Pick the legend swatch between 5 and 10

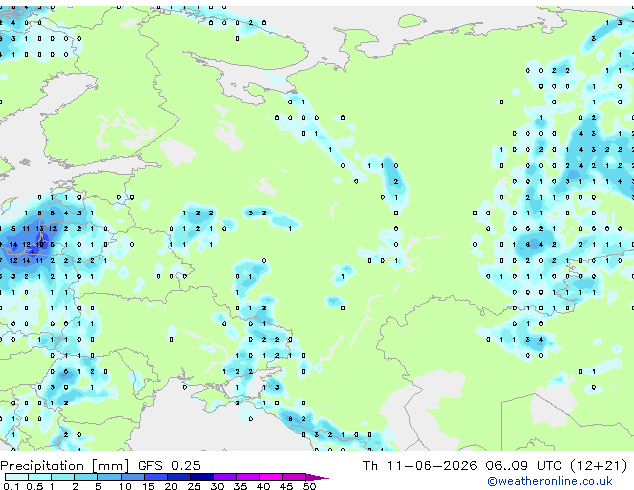(109, 477)
